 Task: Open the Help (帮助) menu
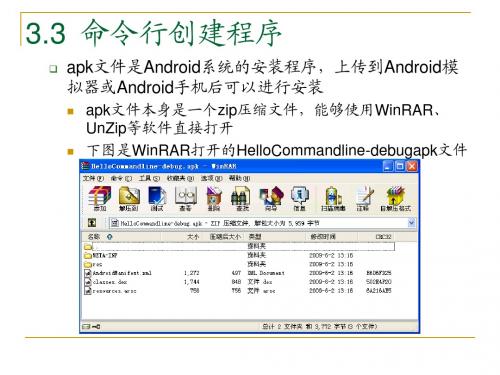pos(239,178)
